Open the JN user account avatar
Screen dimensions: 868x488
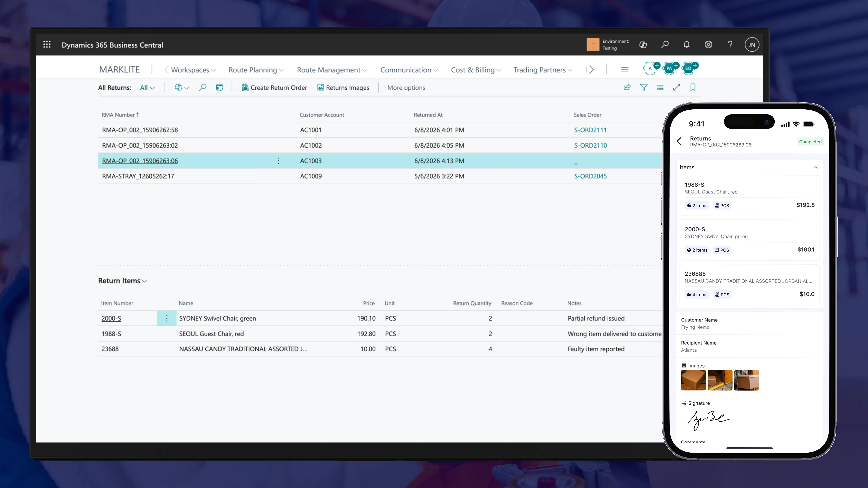click(752, 45)
